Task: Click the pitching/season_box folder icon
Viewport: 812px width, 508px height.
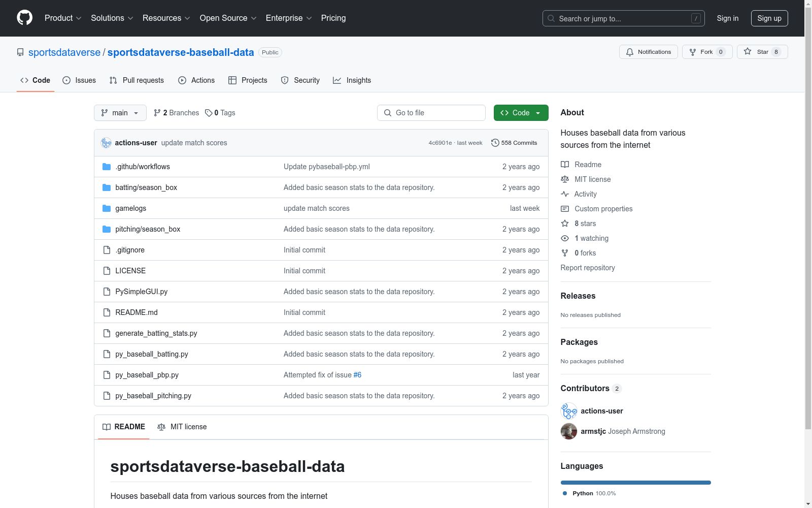Action: tap(107, 229)
